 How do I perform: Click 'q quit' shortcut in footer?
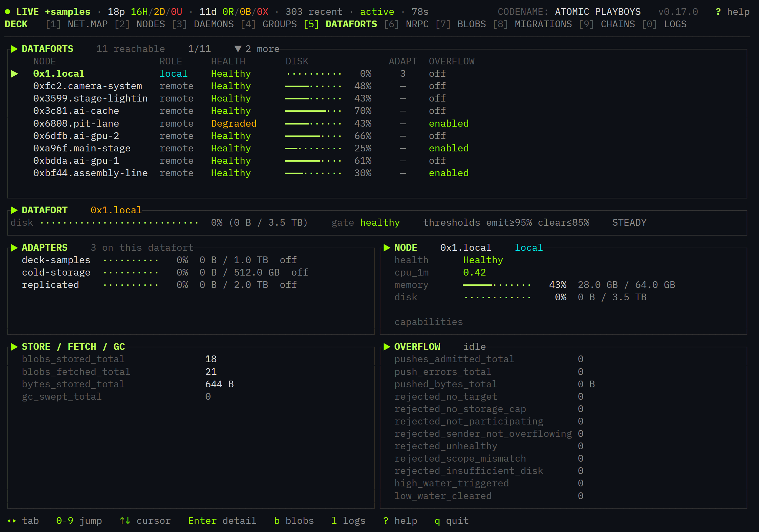pos(452,521)
